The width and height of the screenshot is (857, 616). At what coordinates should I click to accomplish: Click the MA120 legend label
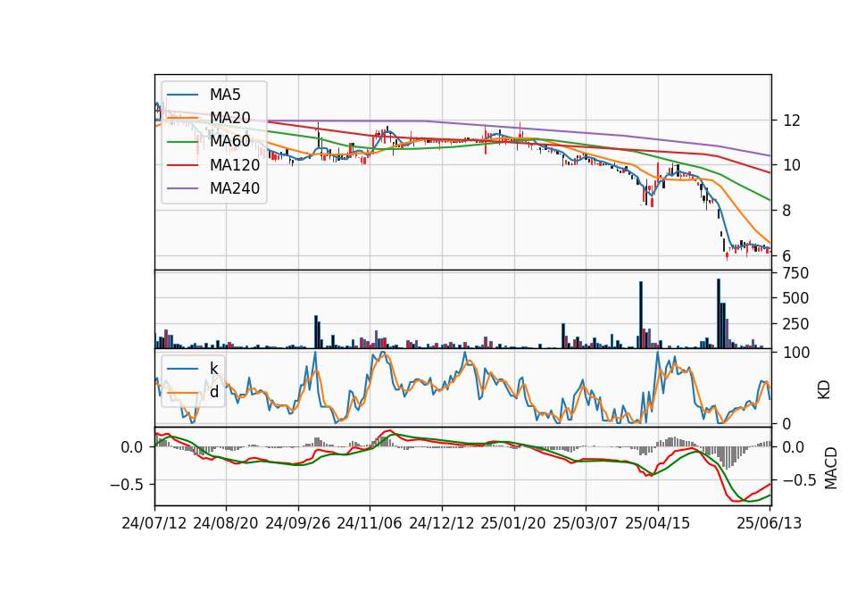(x=235, y=164)
